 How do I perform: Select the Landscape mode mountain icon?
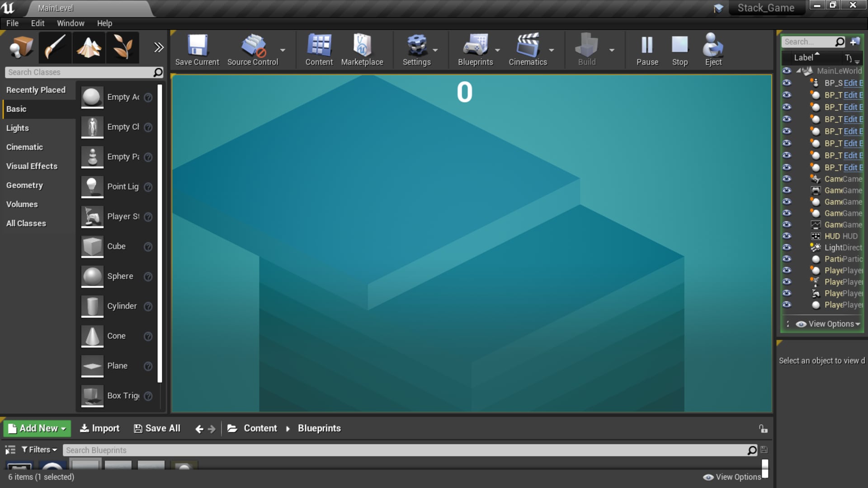89,47
